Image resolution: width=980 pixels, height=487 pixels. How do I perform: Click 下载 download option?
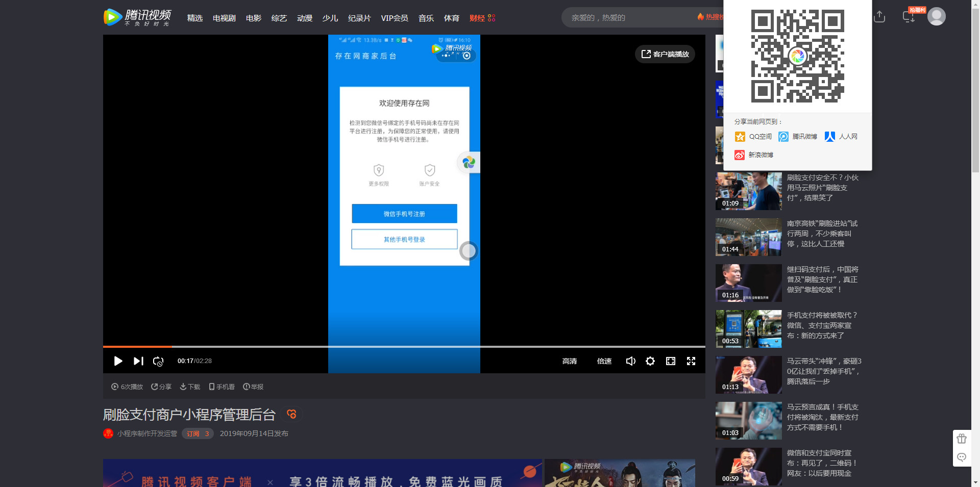pos(190,387)
